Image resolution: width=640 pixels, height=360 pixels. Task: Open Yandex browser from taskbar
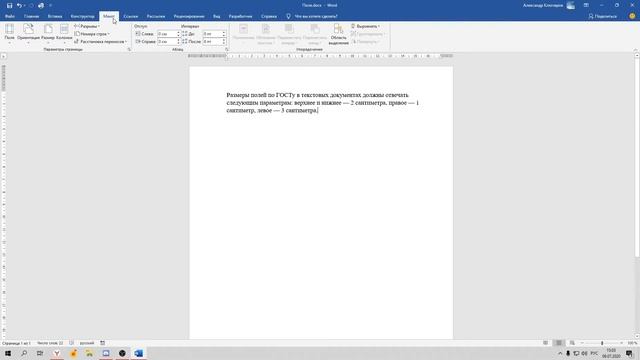tap(57, 353)
